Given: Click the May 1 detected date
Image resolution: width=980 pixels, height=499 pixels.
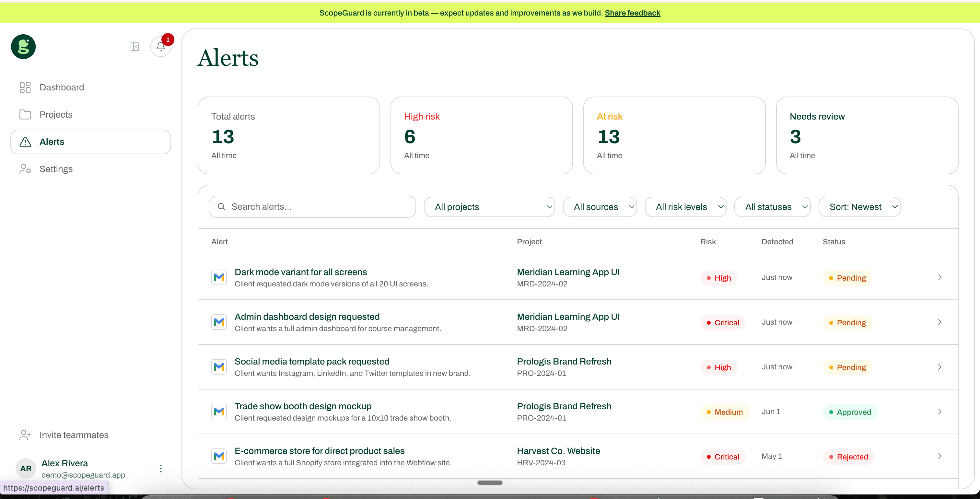Looking at the screenshot, I should (772, 456).
